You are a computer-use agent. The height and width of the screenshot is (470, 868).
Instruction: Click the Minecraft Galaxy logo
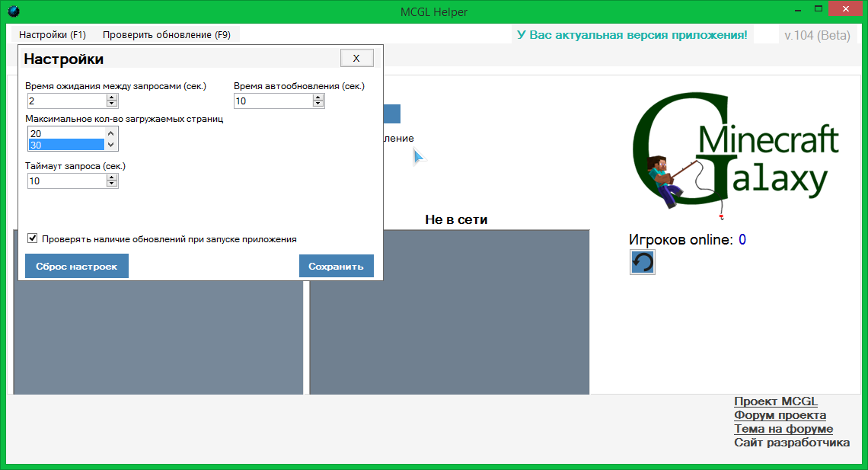click(x=736, y=155)
